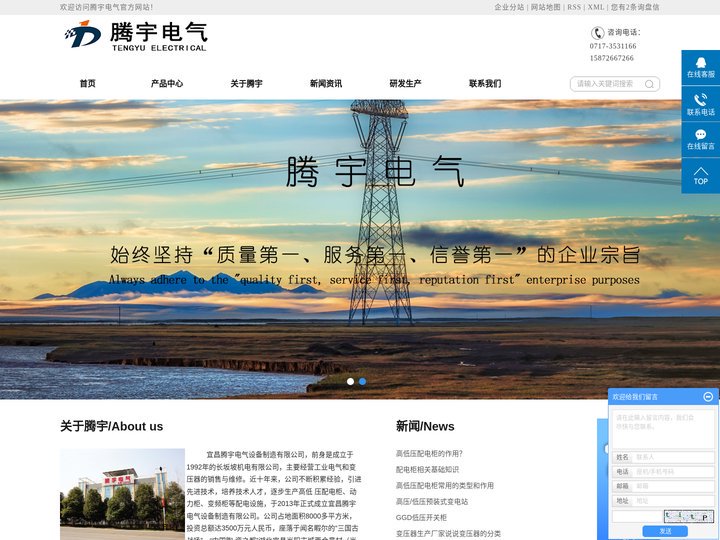The height and width of the screenshot is (540, 720).
Task: Select the second banner slide dot
Action: point(362,382)
